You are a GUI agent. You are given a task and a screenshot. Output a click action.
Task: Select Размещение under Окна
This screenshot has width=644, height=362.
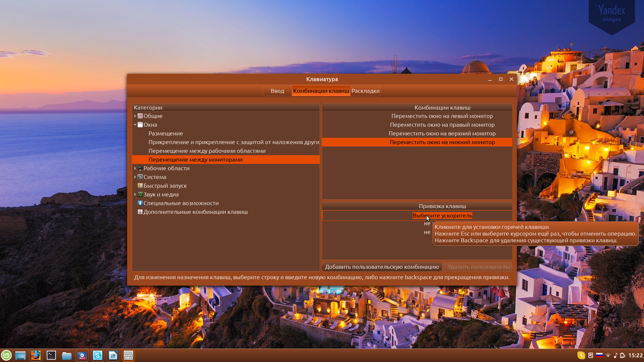click(x=166, y=133)
